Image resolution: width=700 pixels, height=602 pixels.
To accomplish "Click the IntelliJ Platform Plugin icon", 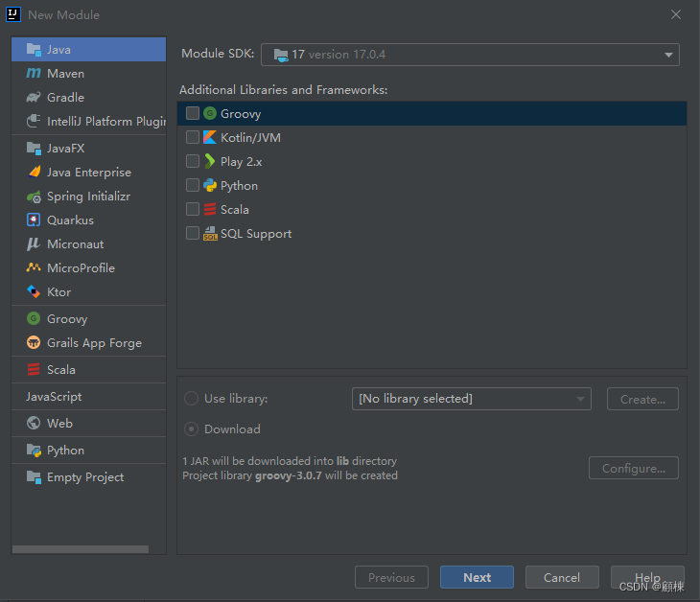I will point(34,121).
